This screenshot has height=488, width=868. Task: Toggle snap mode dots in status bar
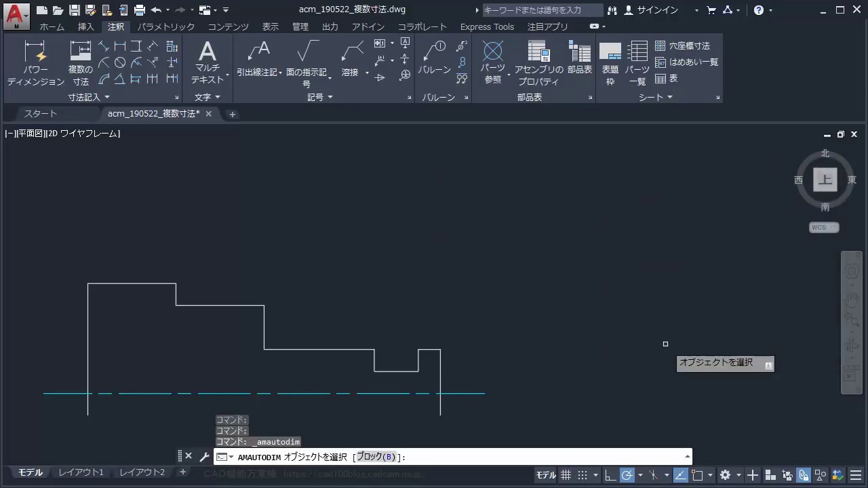click(583, 475)
